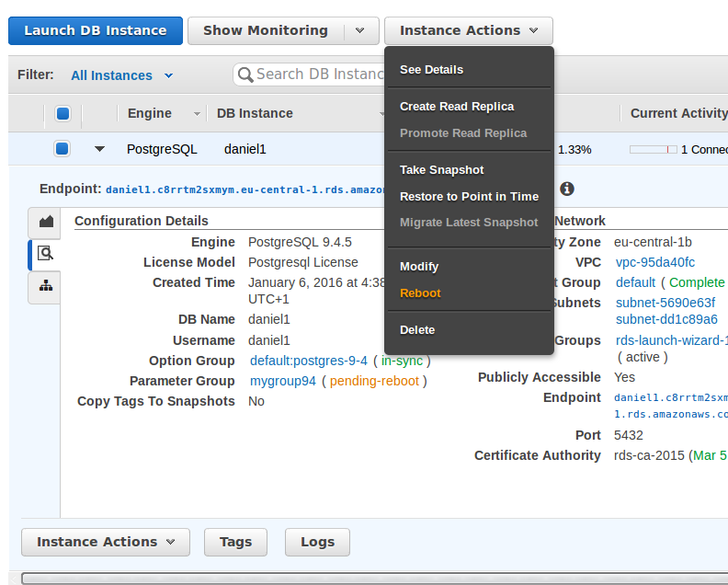Select Promote Read Replica menu entry
The height and width of the screenshot is (585, 728).
463,132
